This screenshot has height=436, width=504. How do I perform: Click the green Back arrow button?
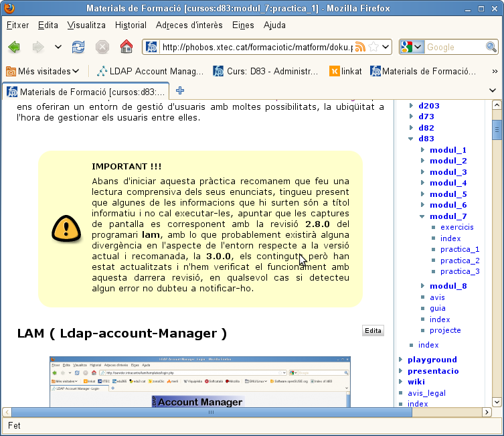pos(14,47)
